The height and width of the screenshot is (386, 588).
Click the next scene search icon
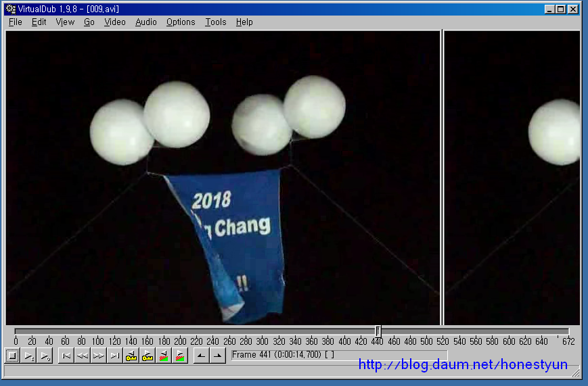180,356
